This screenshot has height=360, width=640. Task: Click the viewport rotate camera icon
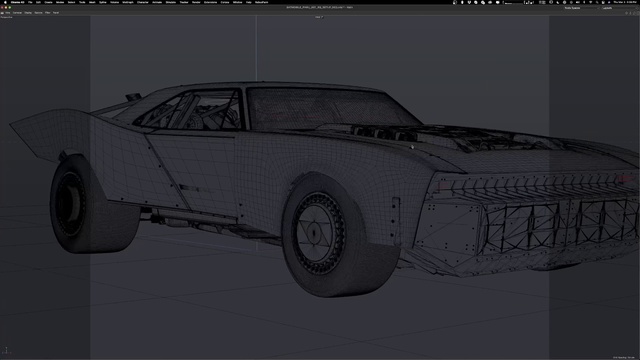[634, 13]
